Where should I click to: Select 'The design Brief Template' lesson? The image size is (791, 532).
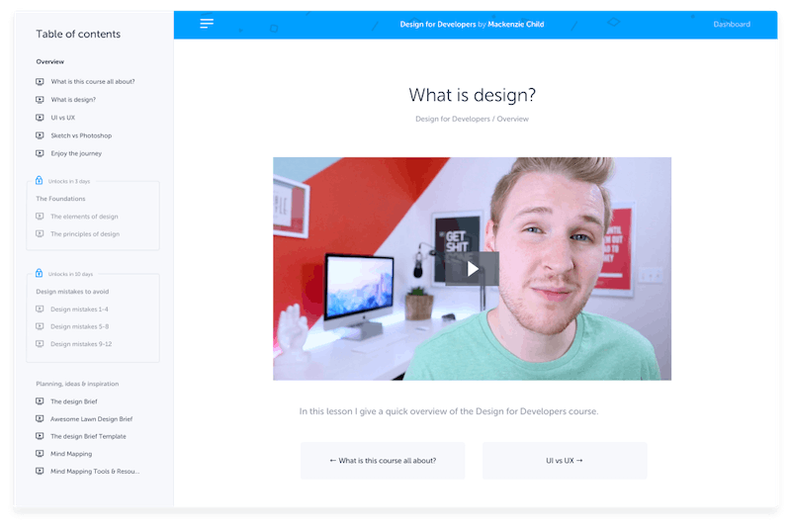click(88, 437)
